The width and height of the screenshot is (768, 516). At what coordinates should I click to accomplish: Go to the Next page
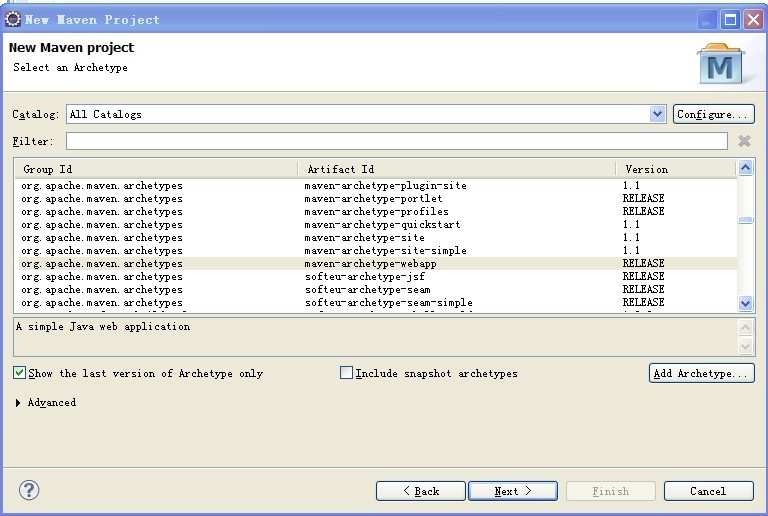(513, 491)
